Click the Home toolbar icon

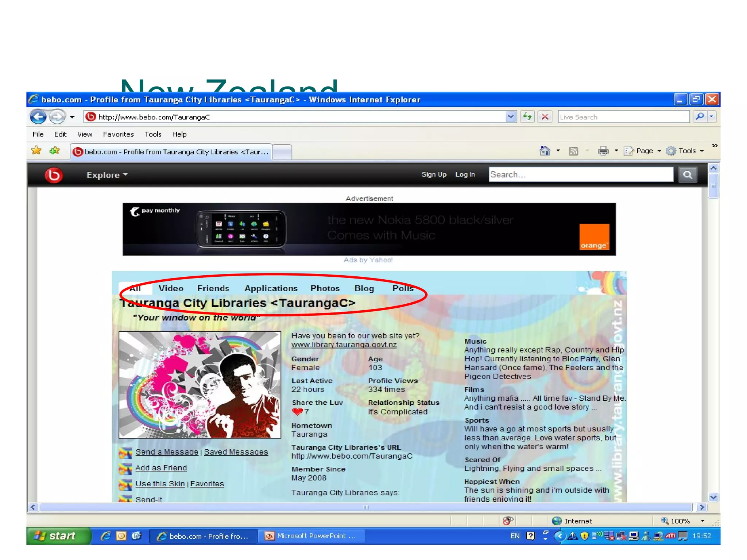pyautogui.click(x=545, y=151)
